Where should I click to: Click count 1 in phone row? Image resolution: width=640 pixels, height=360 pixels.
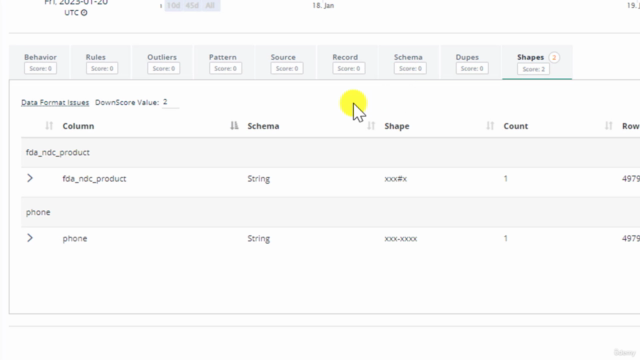[x=505, y=238]
